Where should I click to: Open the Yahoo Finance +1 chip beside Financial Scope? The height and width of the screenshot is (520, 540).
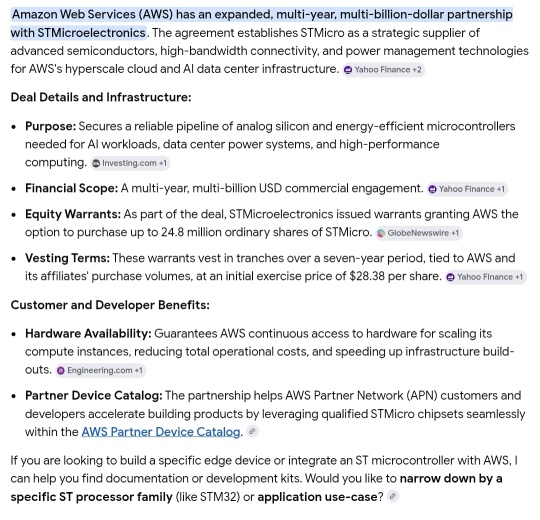coord(467,189)
